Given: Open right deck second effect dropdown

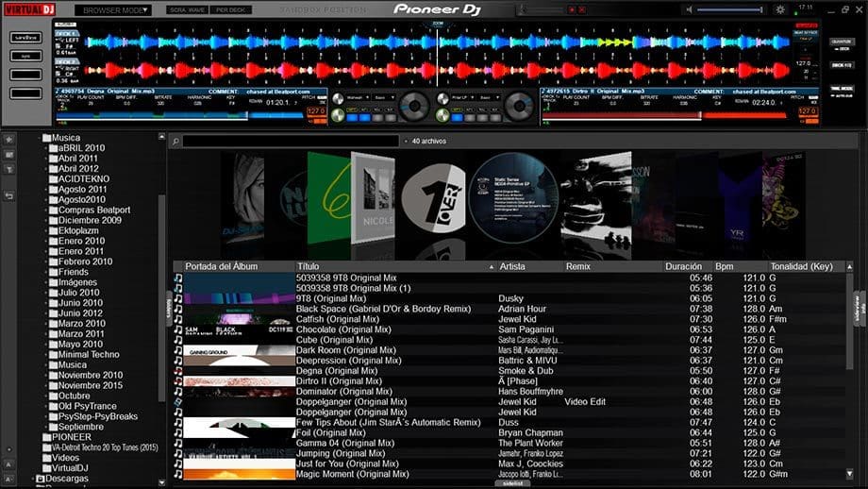Looking at the screenshot, I should pos(491,97).
